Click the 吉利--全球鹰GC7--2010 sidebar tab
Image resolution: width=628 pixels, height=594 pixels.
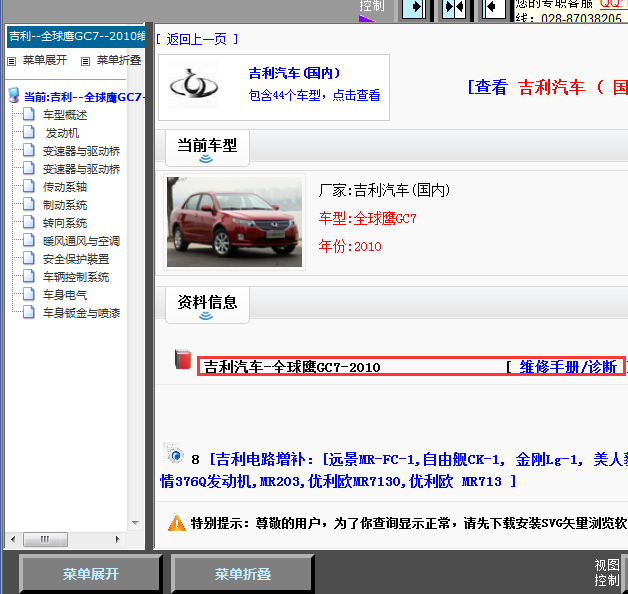[76, 36]
